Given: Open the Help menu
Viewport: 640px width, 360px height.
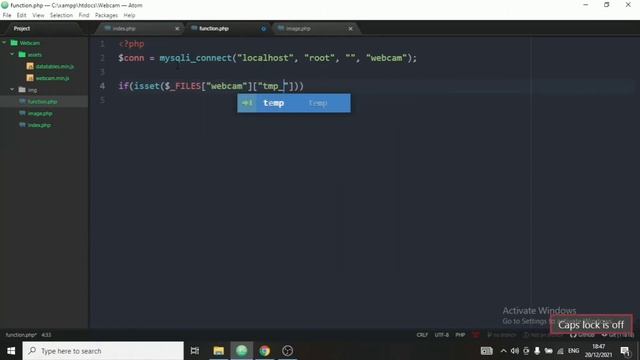Looking at the screenshot, I should pyautogui.click(x=129, y=15).
